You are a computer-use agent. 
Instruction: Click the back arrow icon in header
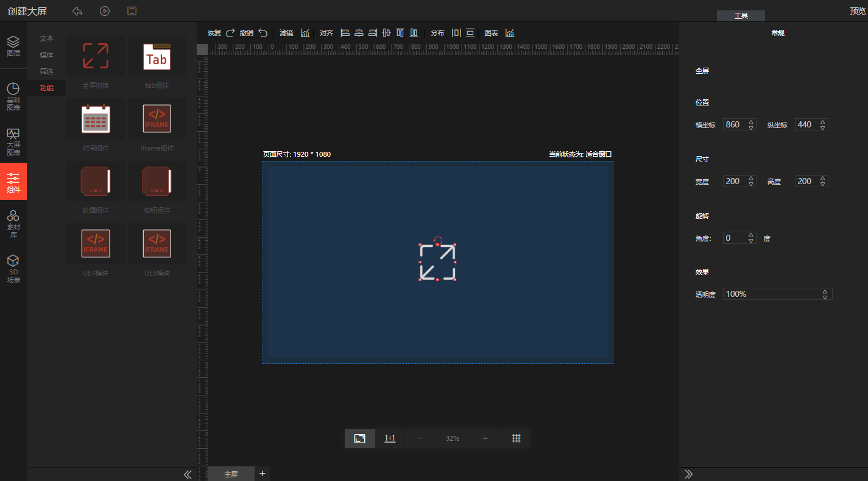[x=77, y=11]
